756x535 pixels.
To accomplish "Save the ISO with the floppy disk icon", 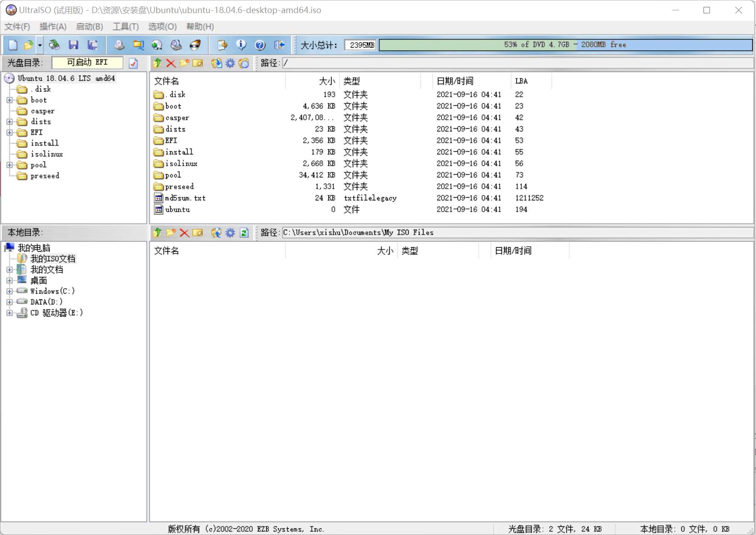I will coord(73,45).
